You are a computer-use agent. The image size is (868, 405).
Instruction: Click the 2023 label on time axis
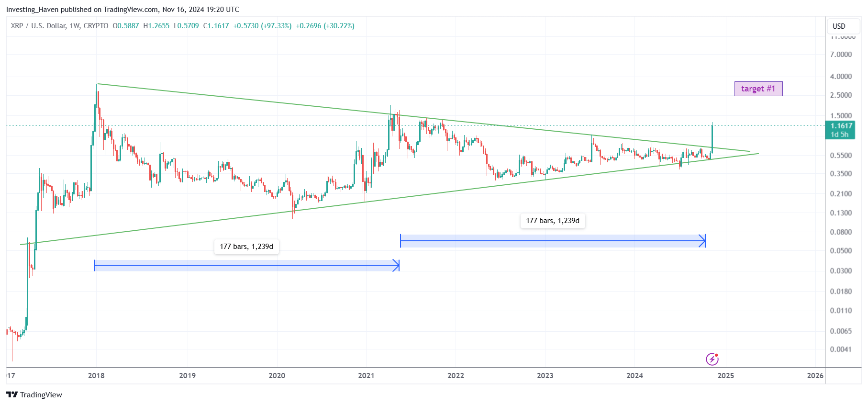[x=545, y=376]
